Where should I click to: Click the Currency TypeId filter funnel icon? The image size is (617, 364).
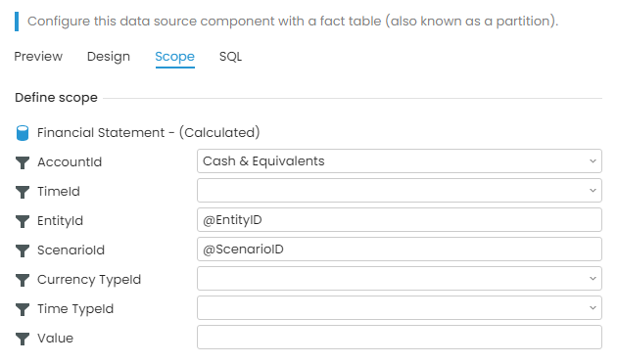[x=23, y=280]
